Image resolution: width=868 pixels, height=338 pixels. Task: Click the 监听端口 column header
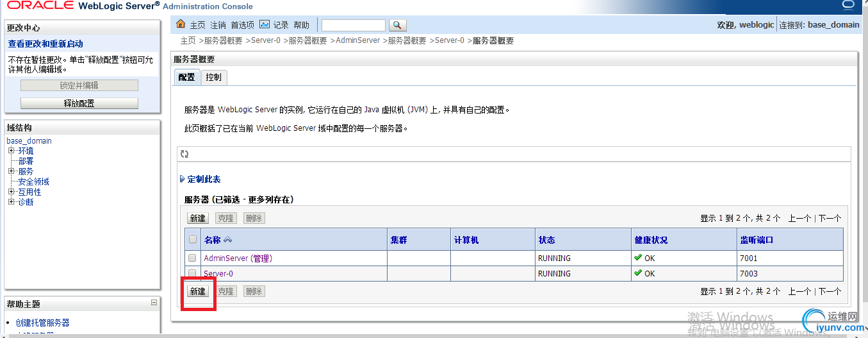pyautogui.click(x=757, y=240)
